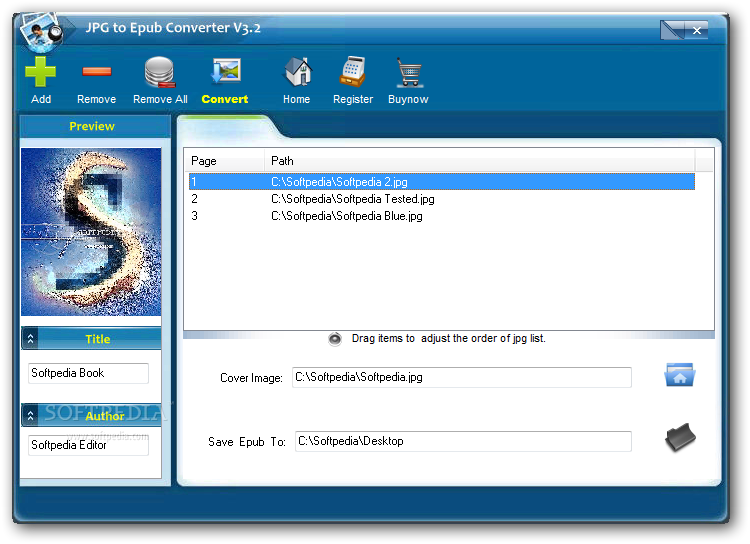Click the Buynow shopping cart icon
Screen dimensions: 750x544
pos(408,72)
